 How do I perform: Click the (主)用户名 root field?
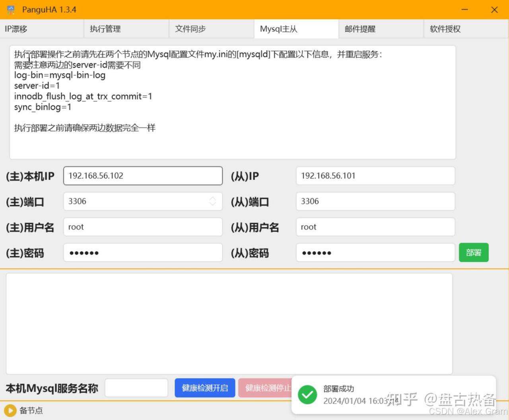tap(143, 227)
